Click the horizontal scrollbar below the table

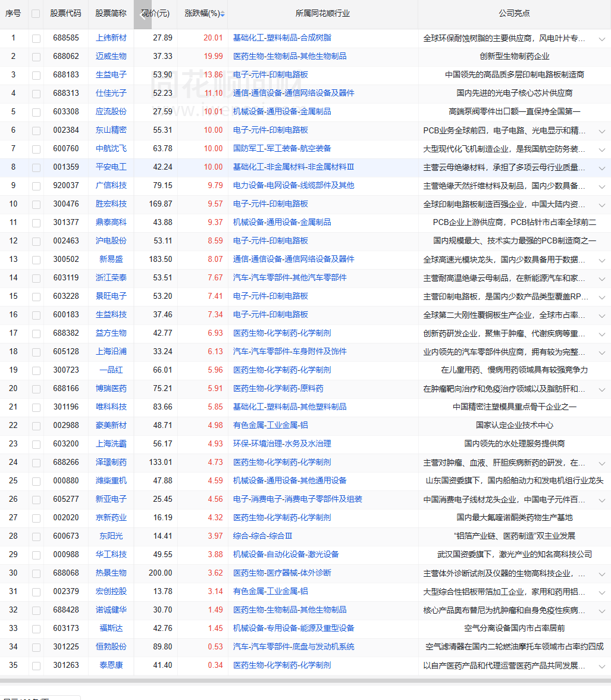[x=305, y=681]
